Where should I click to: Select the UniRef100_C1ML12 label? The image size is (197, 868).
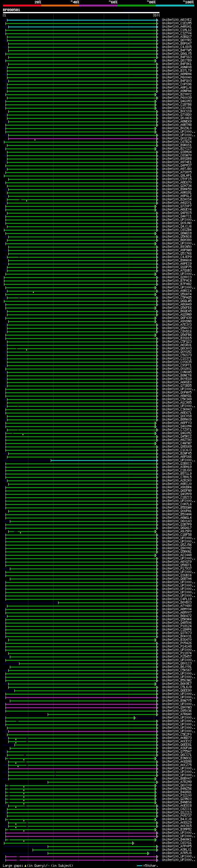click(x=177, y=30)
